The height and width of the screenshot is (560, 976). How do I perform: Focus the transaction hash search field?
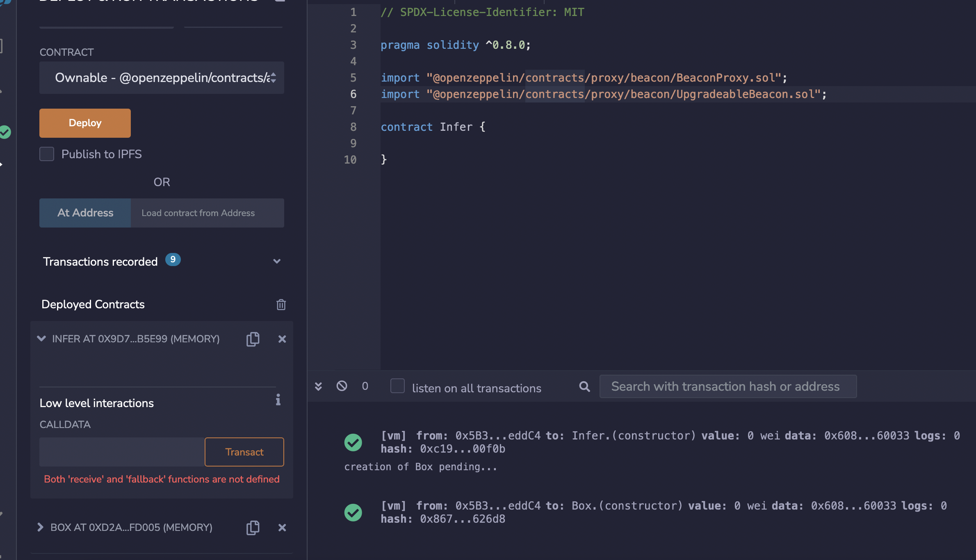click(727, 387)
